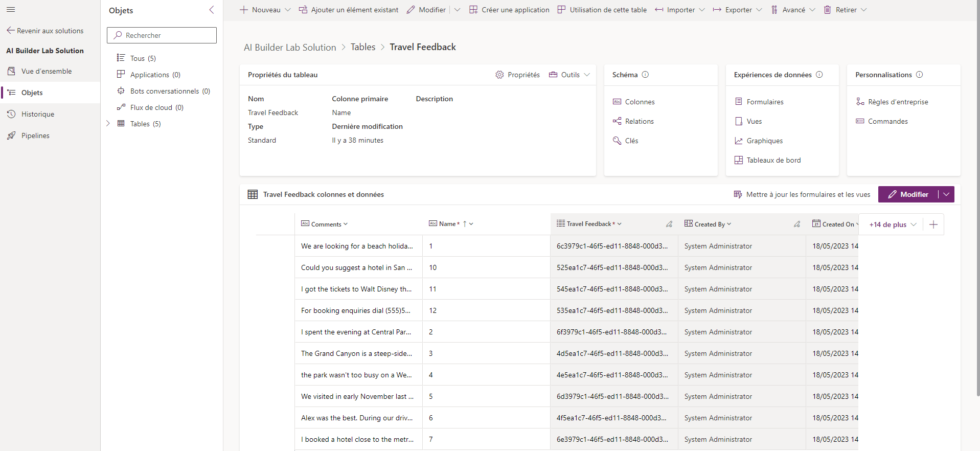Viewport: 980px width, 451px height.
Task: Open the Colonnes link in Schéma
Action: (x=640, y=102)
